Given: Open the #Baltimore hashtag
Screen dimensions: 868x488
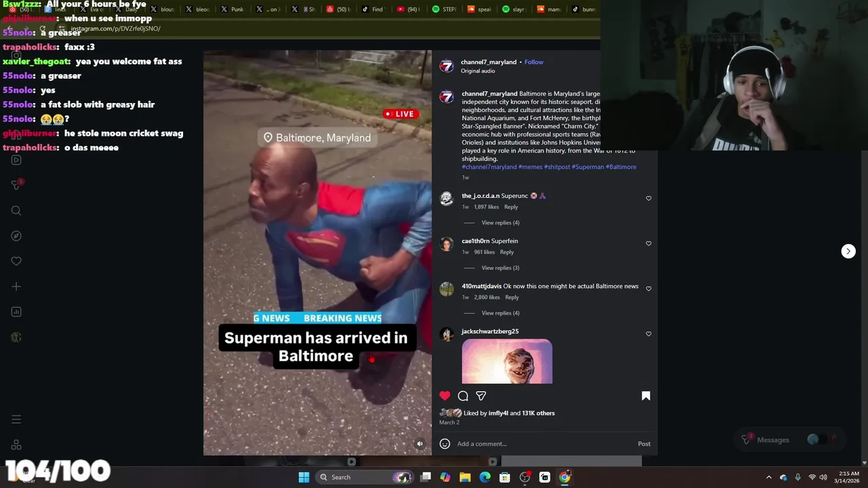Looking at the screenshot, I should coord(620,167).
